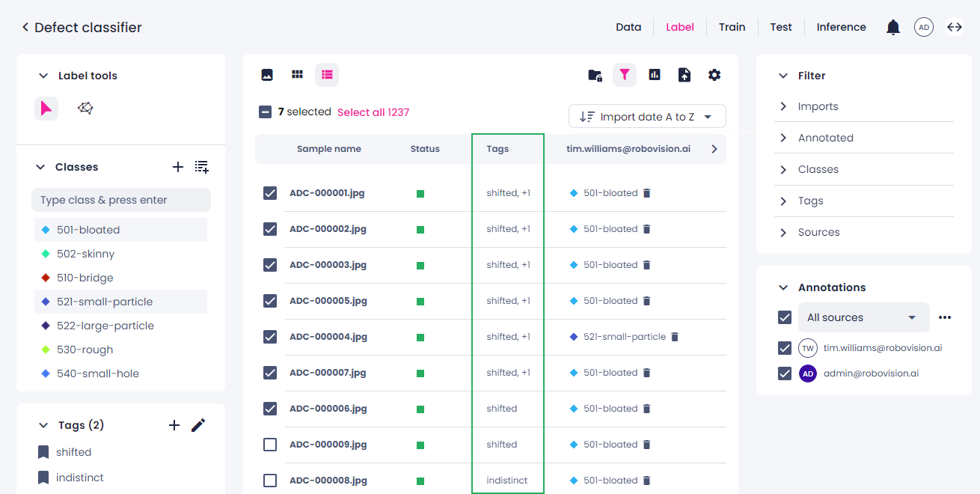
Task: Click the expand arrows icon in header
Action: (x=955, y=27)
